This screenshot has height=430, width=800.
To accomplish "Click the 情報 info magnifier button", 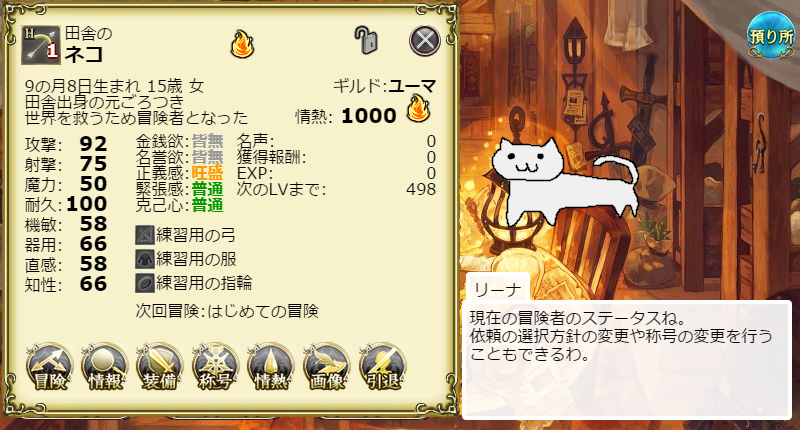I will [x=105, y=367].
